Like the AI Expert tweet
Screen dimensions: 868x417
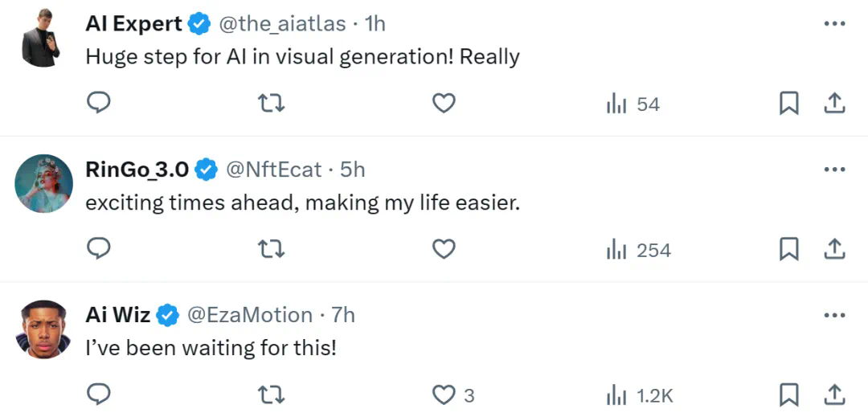tap(444, 104)
